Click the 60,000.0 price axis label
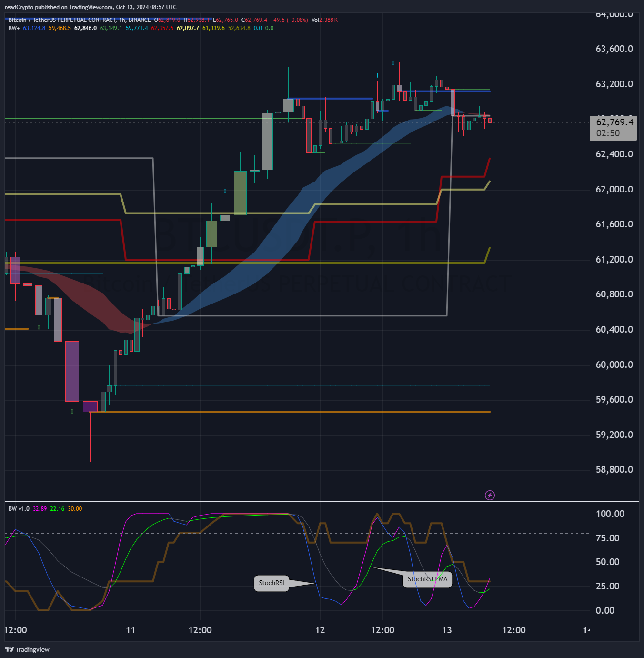This screenshot has width=644, height=658. [x=614, y=365]
